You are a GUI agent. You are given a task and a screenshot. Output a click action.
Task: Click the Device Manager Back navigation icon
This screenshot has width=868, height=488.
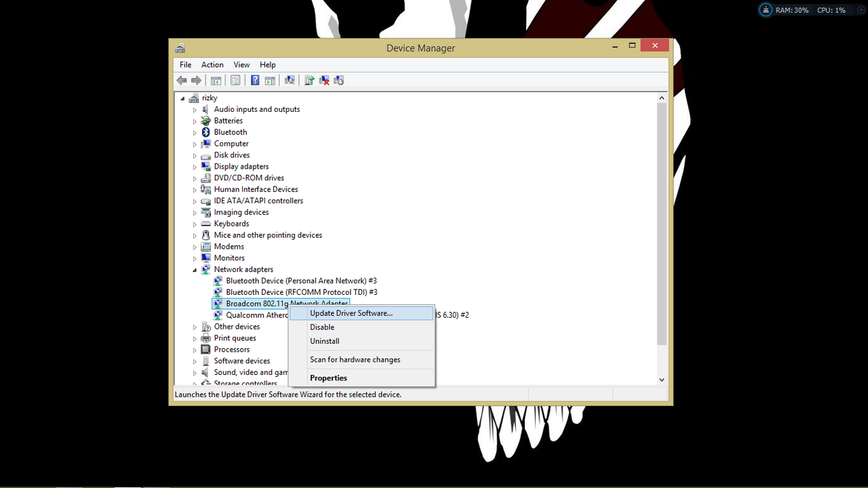pos(182,80)
